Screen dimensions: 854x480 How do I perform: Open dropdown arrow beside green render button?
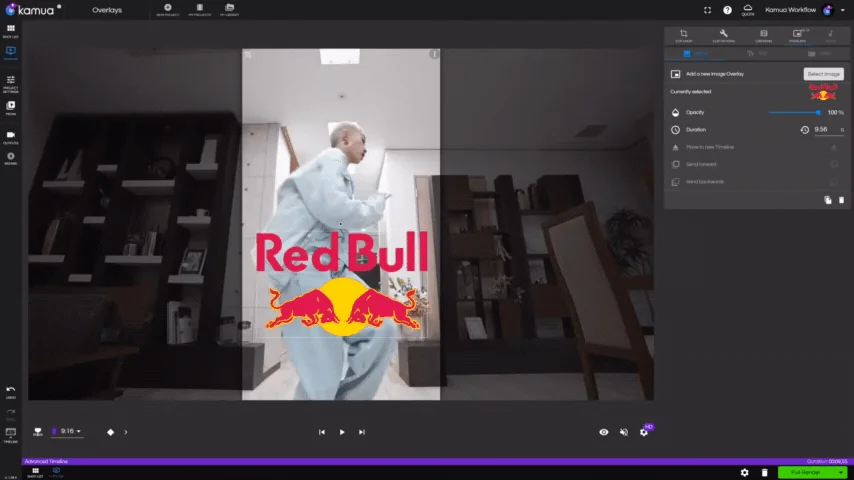(841, 472)
